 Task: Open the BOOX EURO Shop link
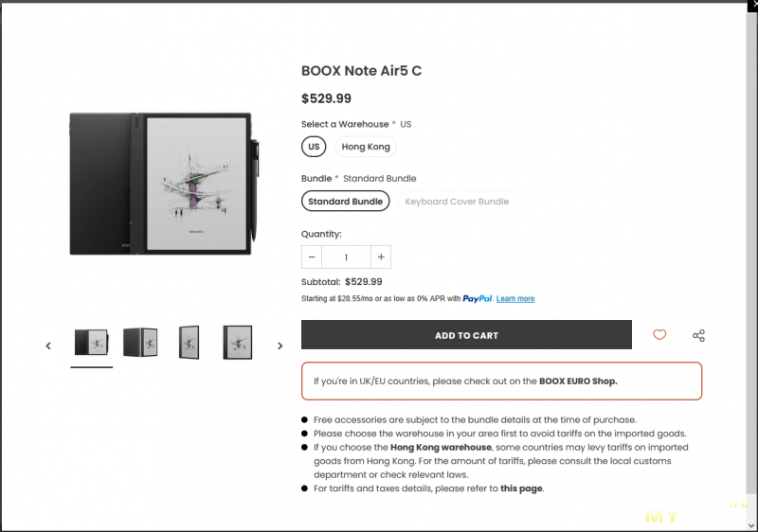(578, 381)
